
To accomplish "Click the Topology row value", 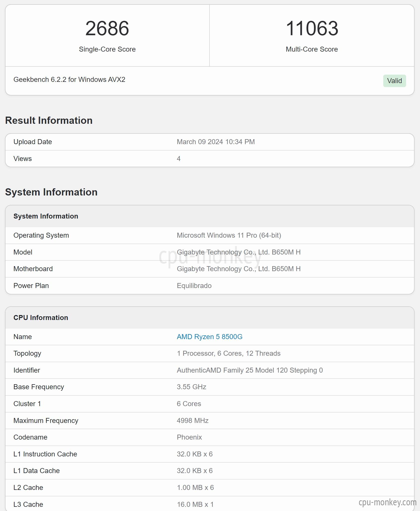I will point(229,353).
